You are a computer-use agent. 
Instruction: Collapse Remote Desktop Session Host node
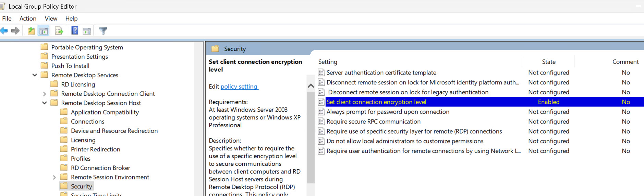(45, 103)
